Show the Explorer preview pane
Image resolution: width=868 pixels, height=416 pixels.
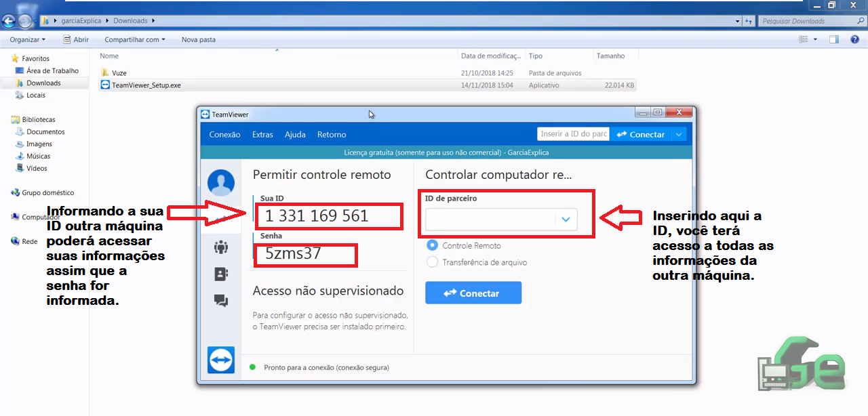834,40
